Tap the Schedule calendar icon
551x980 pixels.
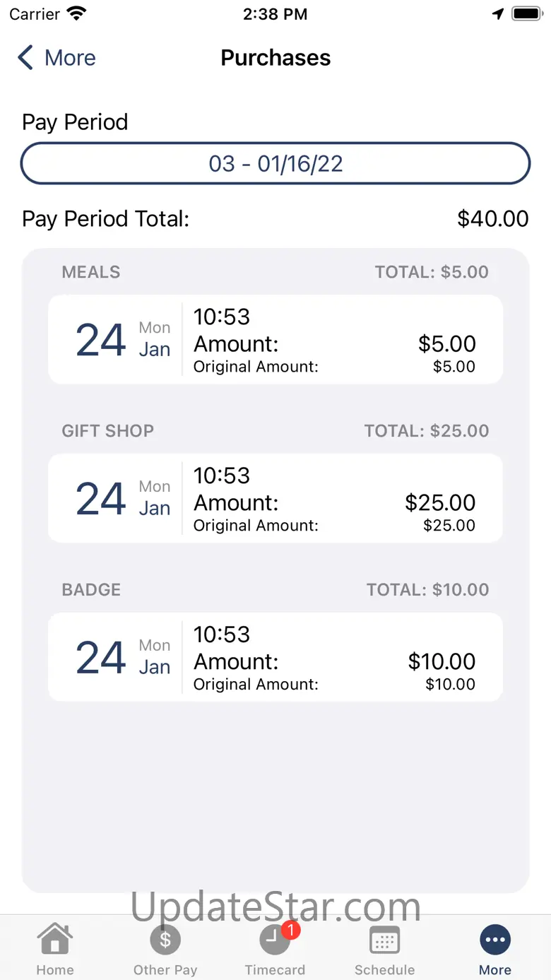pos(384,940)
